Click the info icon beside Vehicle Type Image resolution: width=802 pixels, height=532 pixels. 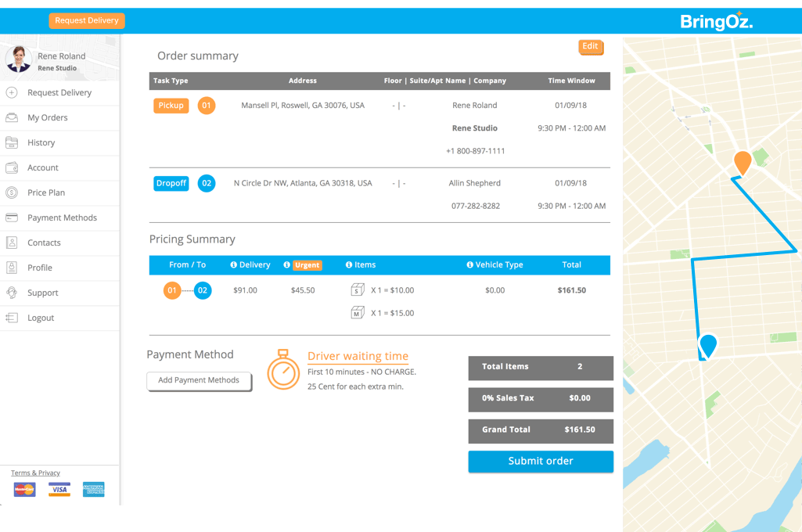(469, 265)
